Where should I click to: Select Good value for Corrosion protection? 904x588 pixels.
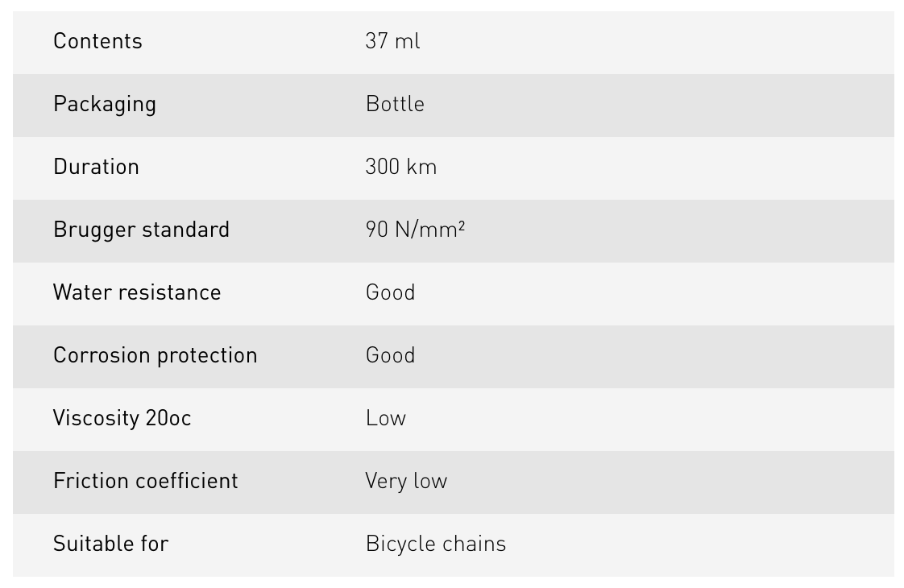coord(390,355)
